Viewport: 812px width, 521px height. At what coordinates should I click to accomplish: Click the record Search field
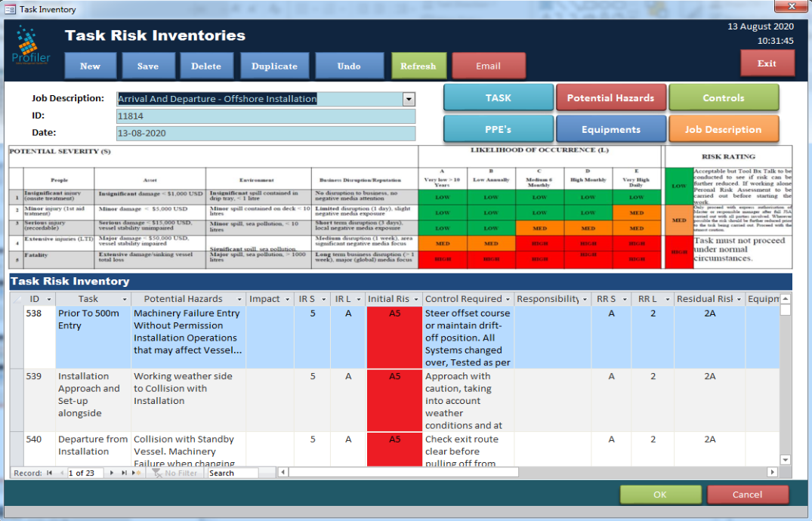pyautogui.click(x=233, y=473)
